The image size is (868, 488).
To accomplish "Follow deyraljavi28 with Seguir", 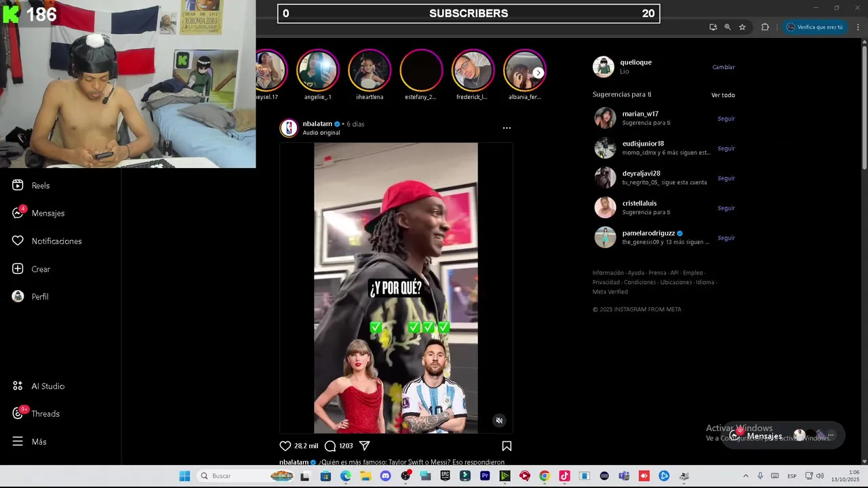I will (x=726, y=178).
